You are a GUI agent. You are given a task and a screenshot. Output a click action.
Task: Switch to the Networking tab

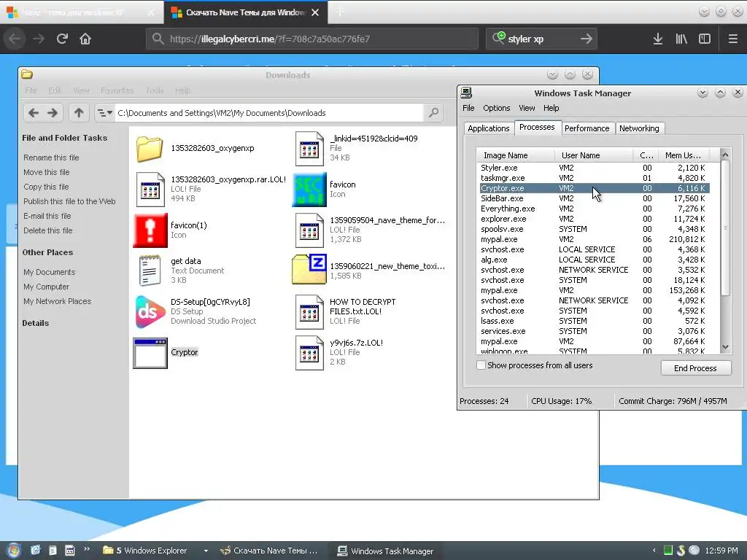[x=639, y=128]
